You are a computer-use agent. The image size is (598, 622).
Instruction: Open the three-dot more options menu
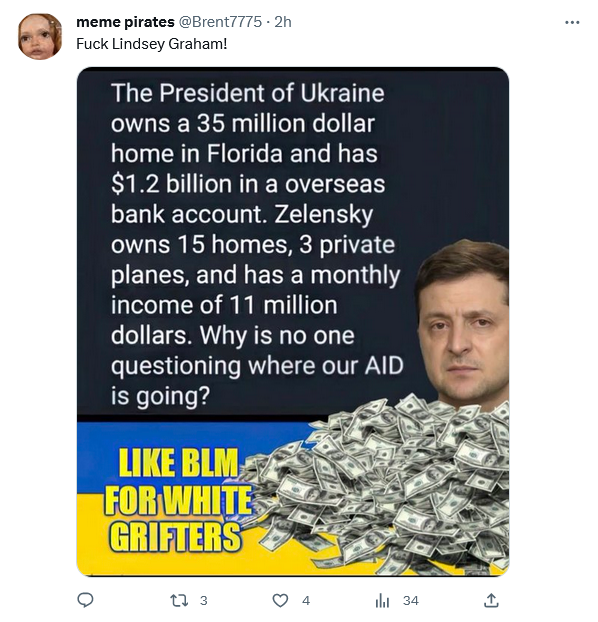[572, 23]
